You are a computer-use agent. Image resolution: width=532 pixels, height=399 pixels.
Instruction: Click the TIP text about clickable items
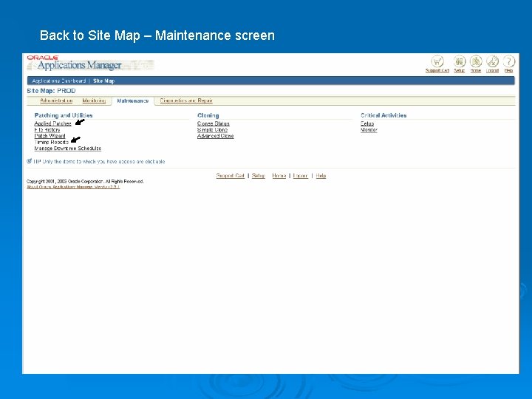point(99,162)
